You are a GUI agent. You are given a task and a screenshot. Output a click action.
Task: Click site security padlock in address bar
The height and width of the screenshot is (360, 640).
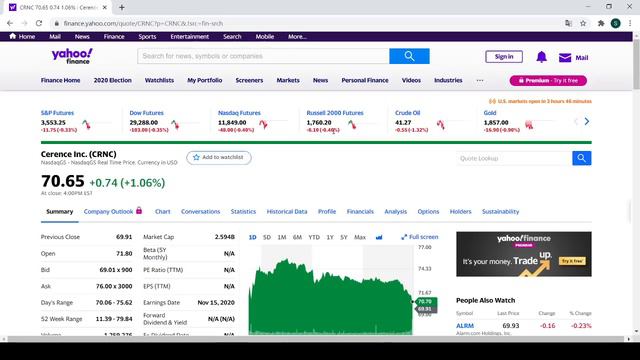point(57,24)
